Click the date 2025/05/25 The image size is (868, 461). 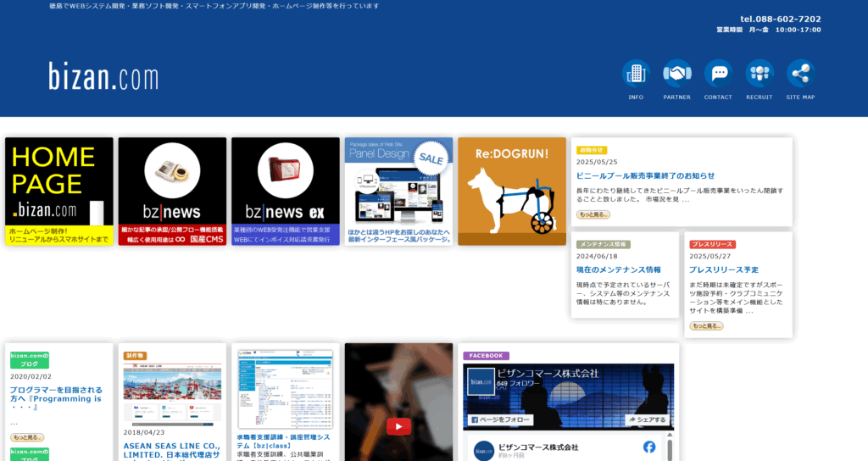point(597,162)
